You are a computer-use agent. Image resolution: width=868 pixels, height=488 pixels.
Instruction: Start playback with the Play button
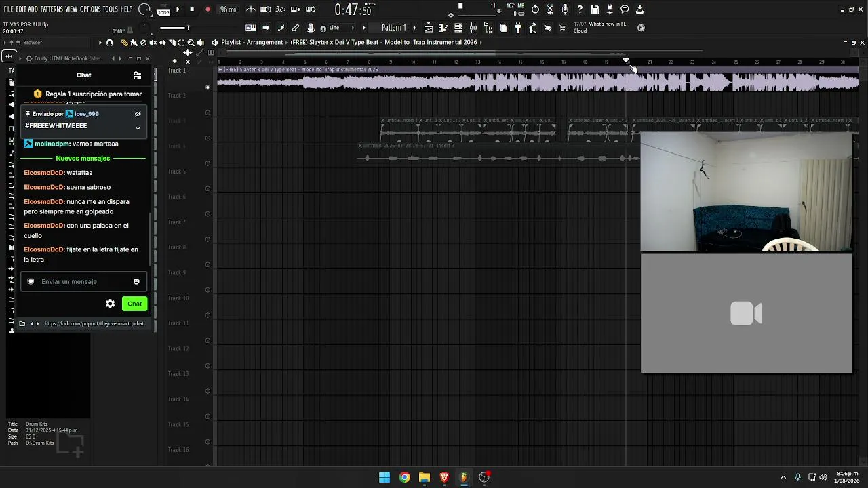pos(178,9)
